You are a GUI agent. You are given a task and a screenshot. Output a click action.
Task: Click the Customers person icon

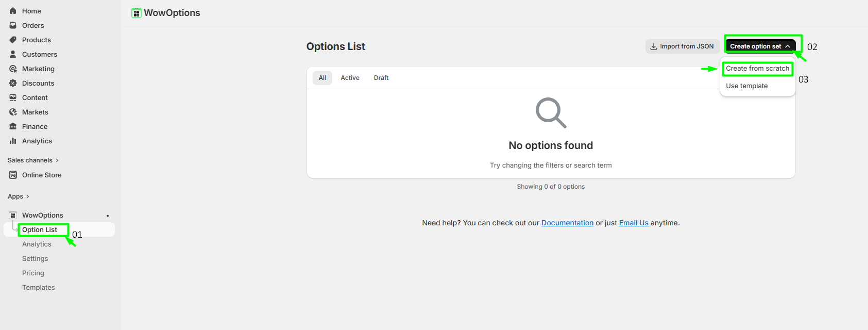pyautogui.click(x=13, y=54)
